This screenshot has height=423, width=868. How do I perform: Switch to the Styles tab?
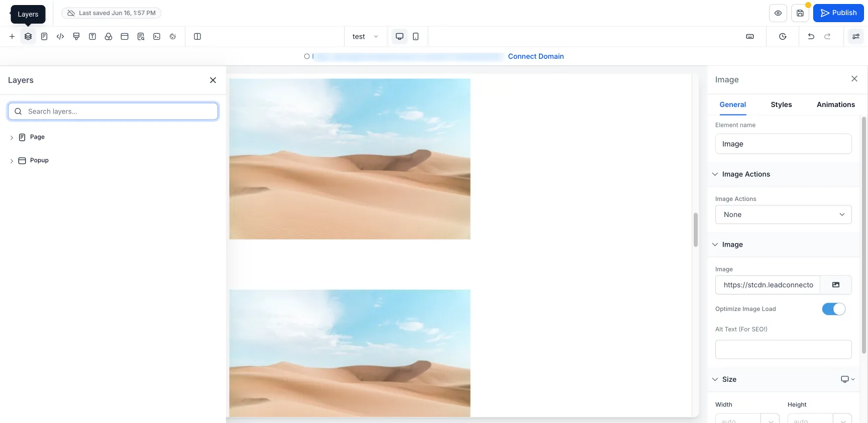(x=781, y=104)
